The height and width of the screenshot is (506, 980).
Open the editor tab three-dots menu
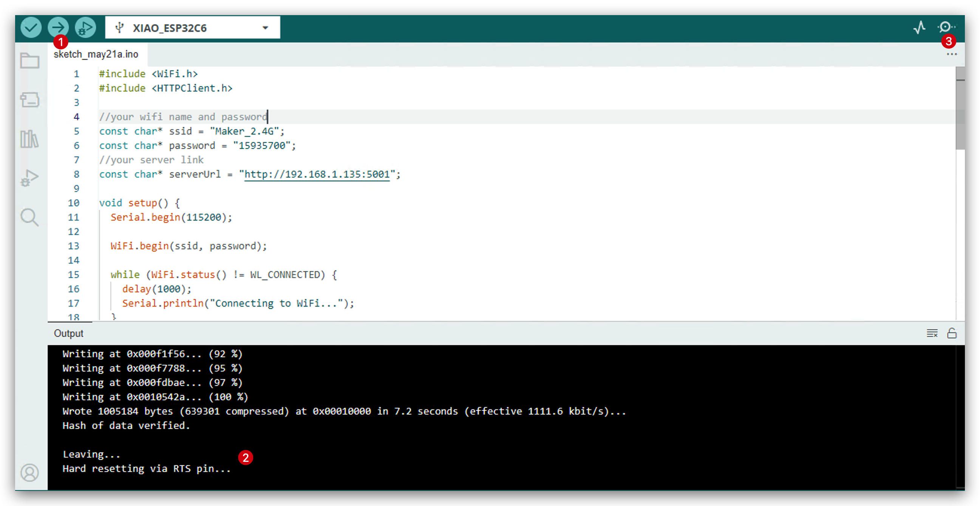pos(952,54)
